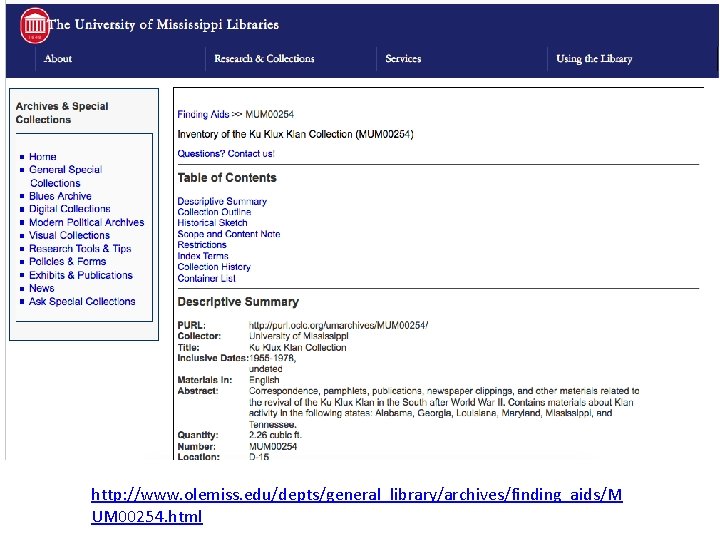
Task: Visit Modern Political Archives
Action: tap(86, 222)
